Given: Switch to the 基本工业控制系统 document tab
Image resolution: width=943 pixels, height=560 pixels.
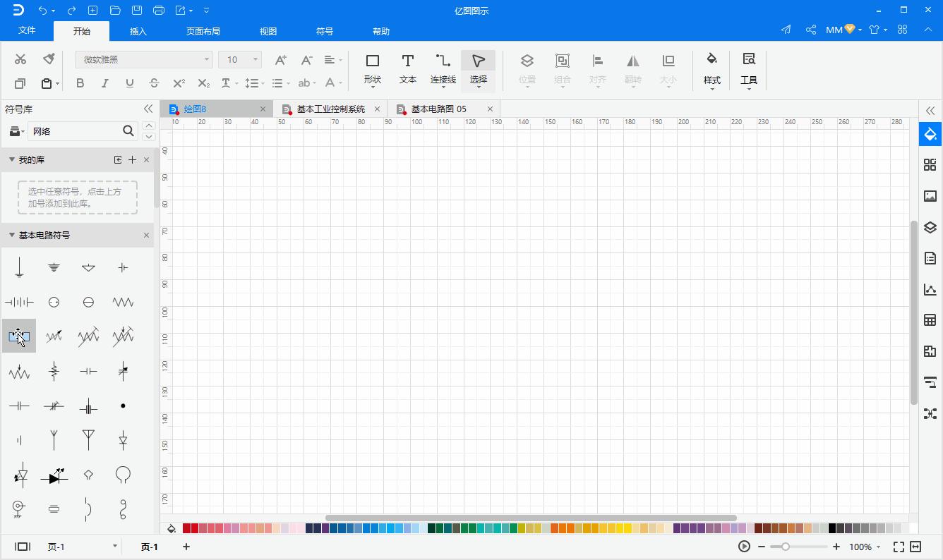Looking at the screenshot, I should [330, 109].
